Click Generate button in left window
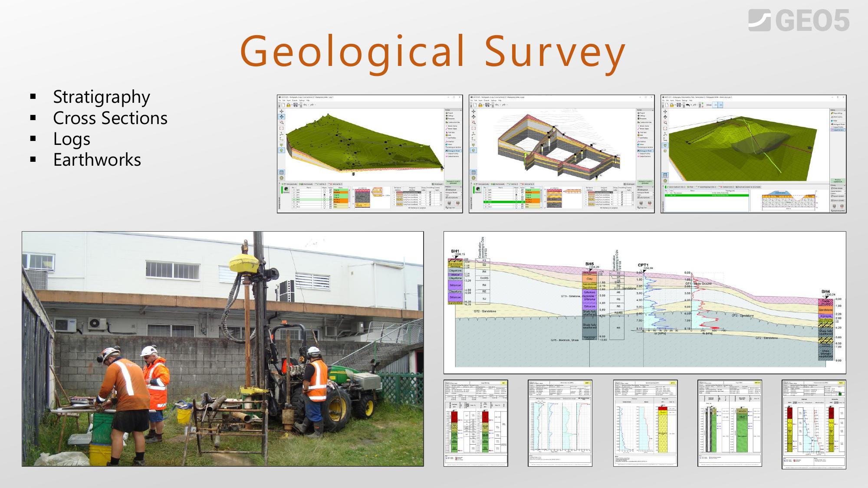The width and height of the screenshot is (868, 488). [x=286, y=190]
